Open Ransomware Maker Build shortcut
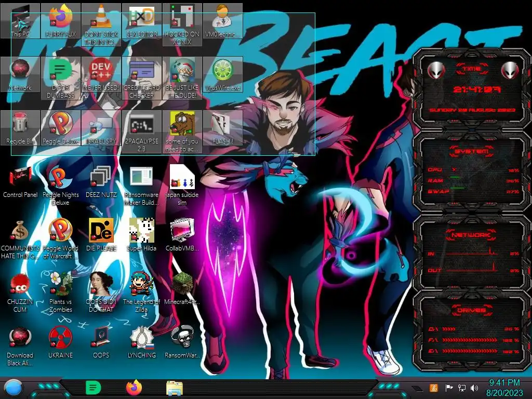 [142, 185]
